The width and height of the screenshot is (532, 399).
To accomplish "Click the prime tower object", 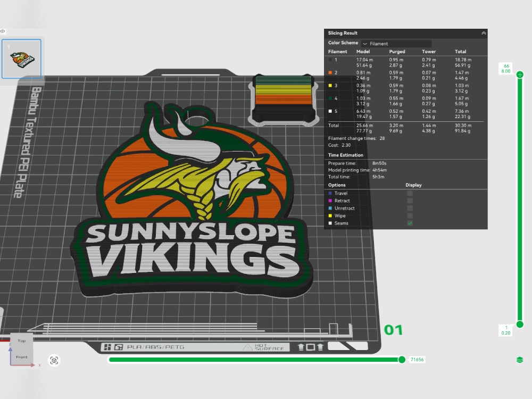I will tap(284, 100).
